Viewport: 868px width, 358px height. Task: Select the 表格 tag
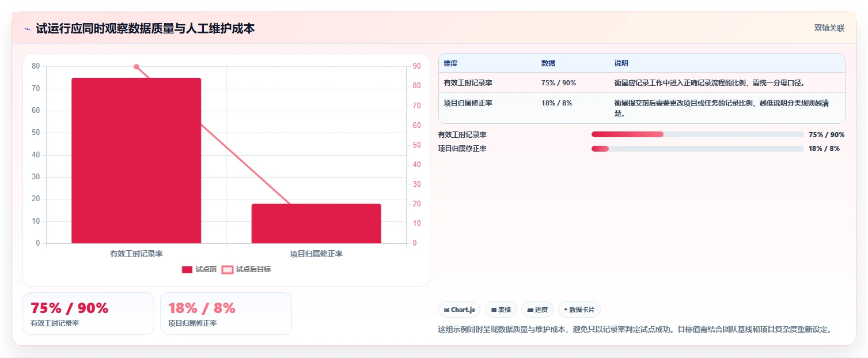click(501, 310)
